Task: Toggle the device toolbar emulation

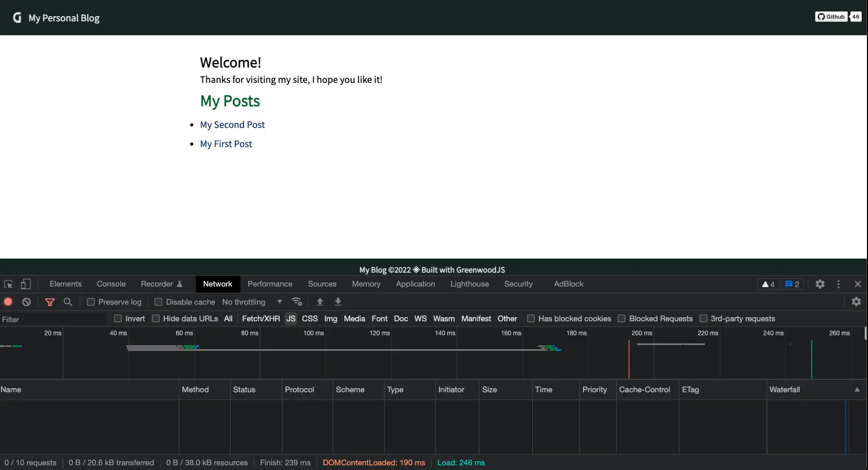Action: coord(25,284)
